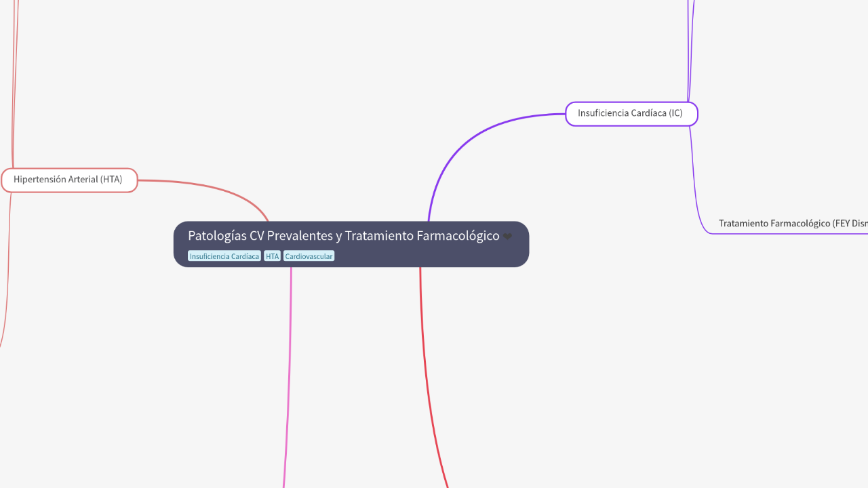Select the 'HTA' tag chip
The width and height of the screenshot is (868, 488).
(272, 256)
